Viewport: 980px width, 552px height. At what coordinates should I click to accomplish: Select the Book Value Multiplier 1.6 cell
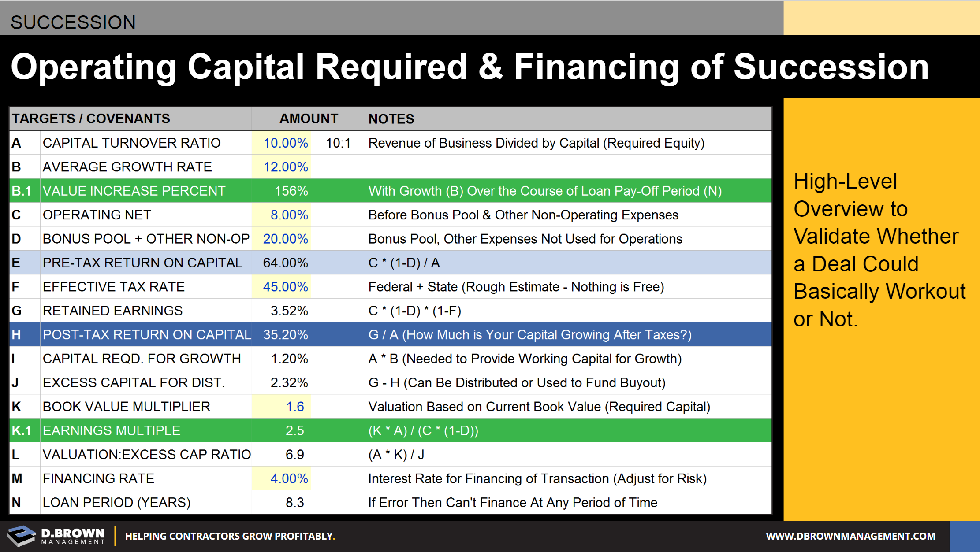[294, 407]
